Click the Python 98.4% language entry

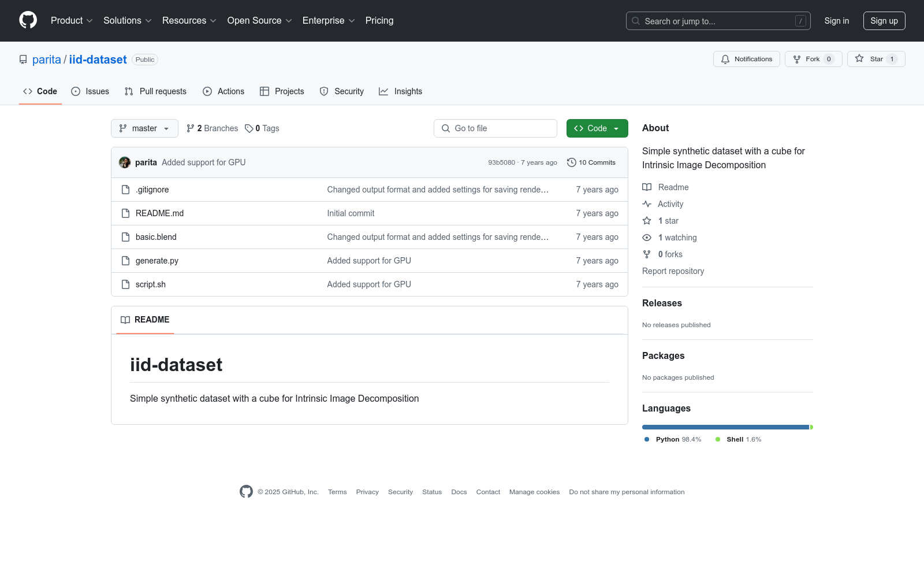pos(673,439)
